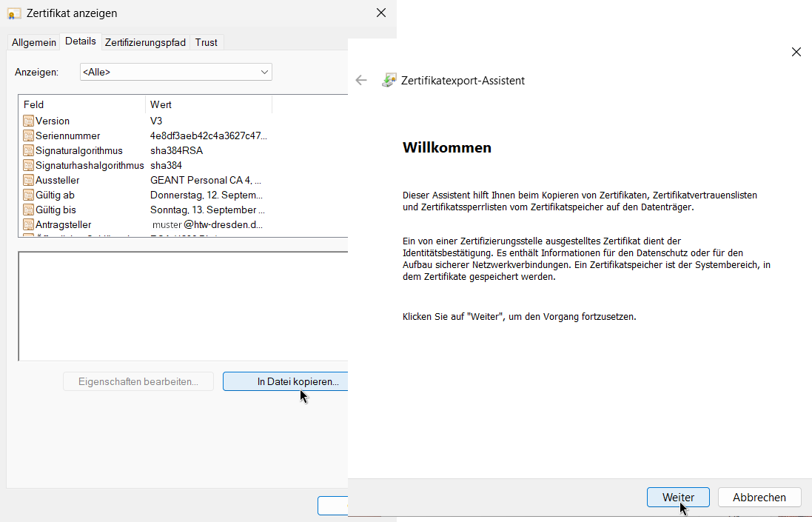The width and height of the screenshot is (812, 522).
Task: Cancel the export with Abbrechen
Action: pyautogui.click(x=759, y=497)
